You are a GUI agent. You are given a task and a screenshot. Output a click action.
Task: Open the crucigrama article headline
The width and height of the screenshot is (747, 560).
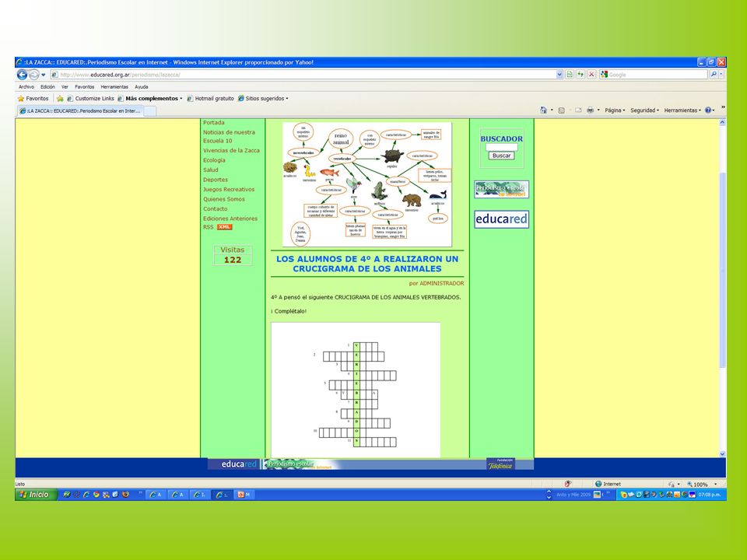click(x=366, y=264)
